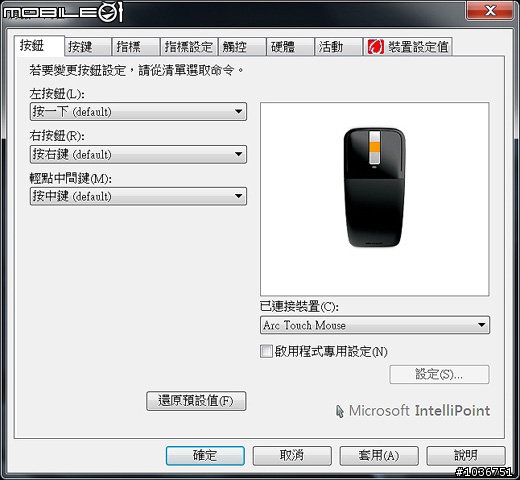This screenshot has height=480, width=520.
Task: Expand the 左按鈕 dropdown
Action: [x=138, y=112]
